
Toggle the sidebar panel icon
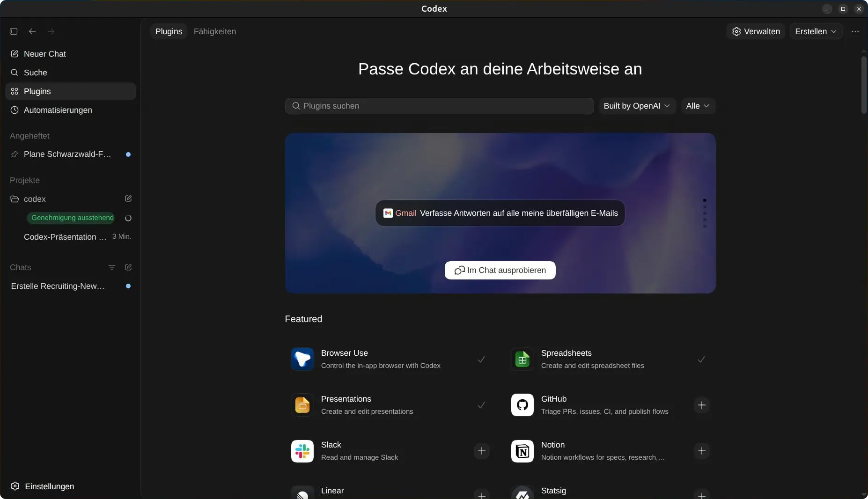[x=14, y=31]
